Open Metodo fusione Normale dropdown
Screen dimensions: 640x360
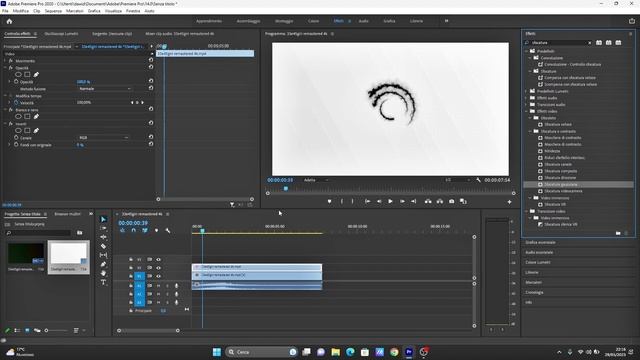pos(104,89)
